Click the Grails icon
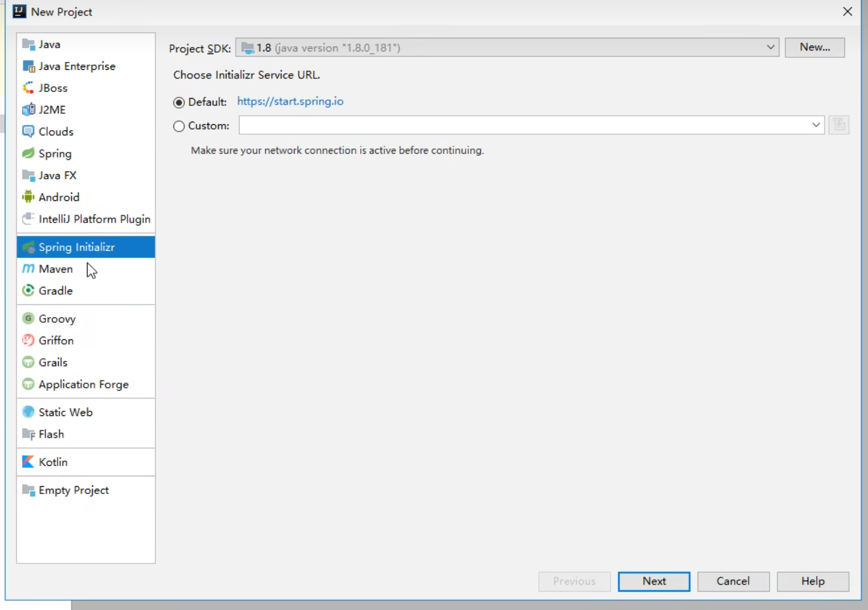The image size is (868, 610). coord(28,362)
